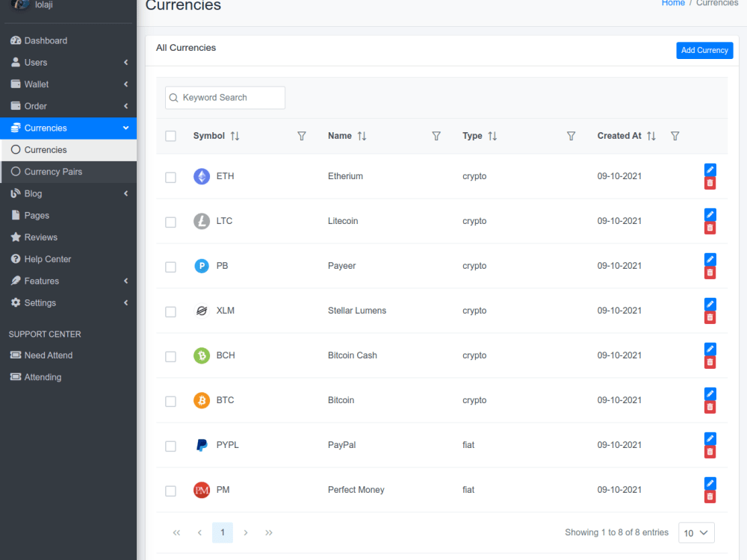Click the BTC Bitcoin logo thumbnail

point(201,401)
